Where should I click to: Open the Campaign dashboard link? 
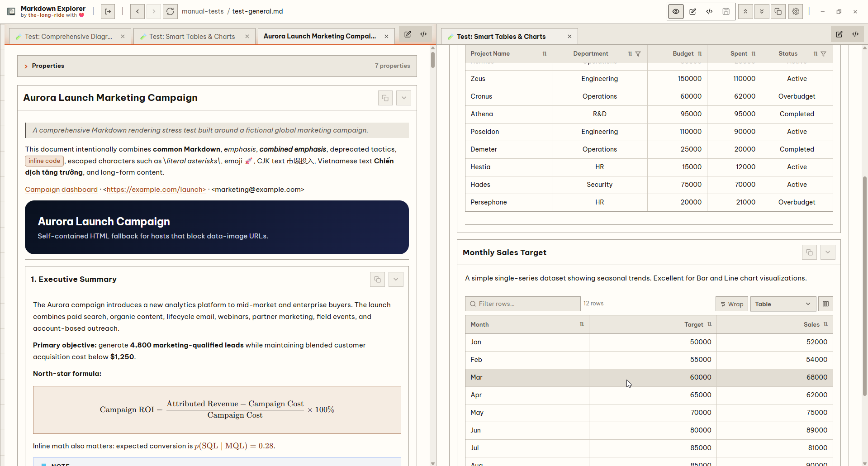62,190
